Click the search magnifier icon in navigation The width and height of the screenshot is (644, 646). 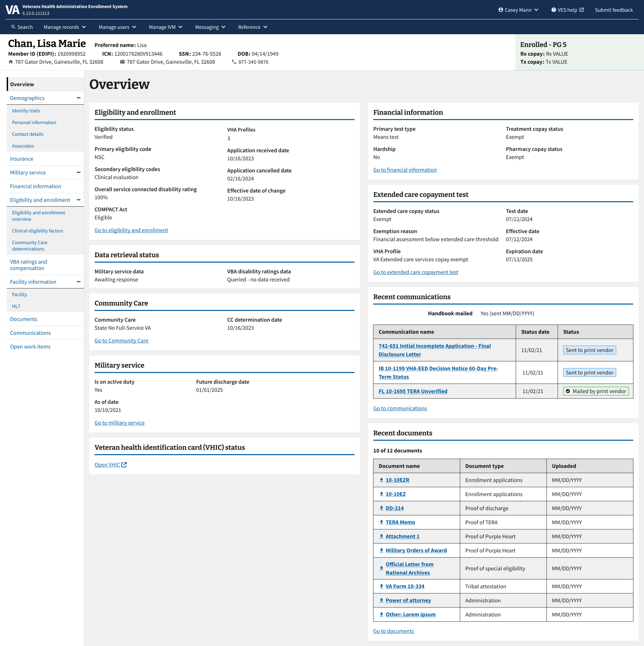tap(13, 27)
